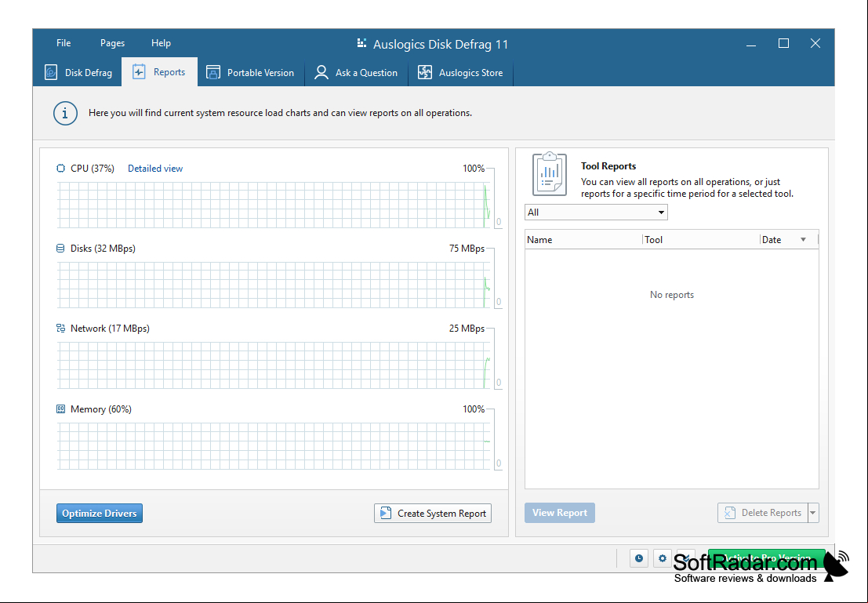Open the Auslogics Store tab
Image resolution: width=868 pixels, height=603 pixels.
tap(460, 73)
